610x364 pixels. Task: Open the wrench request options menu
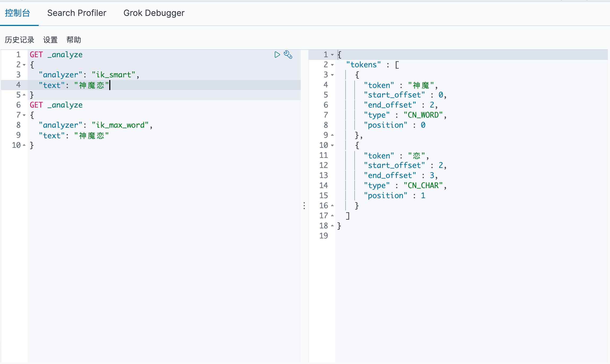(x=288, y=55)
